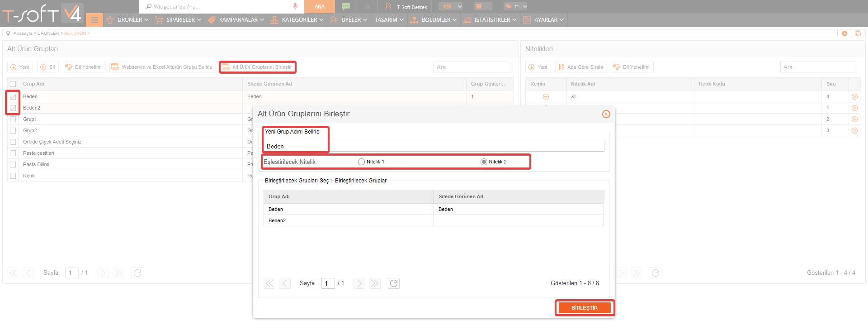Click ALT ÜRÜN in the breadcrumb
868x330 pixels.
75,33
